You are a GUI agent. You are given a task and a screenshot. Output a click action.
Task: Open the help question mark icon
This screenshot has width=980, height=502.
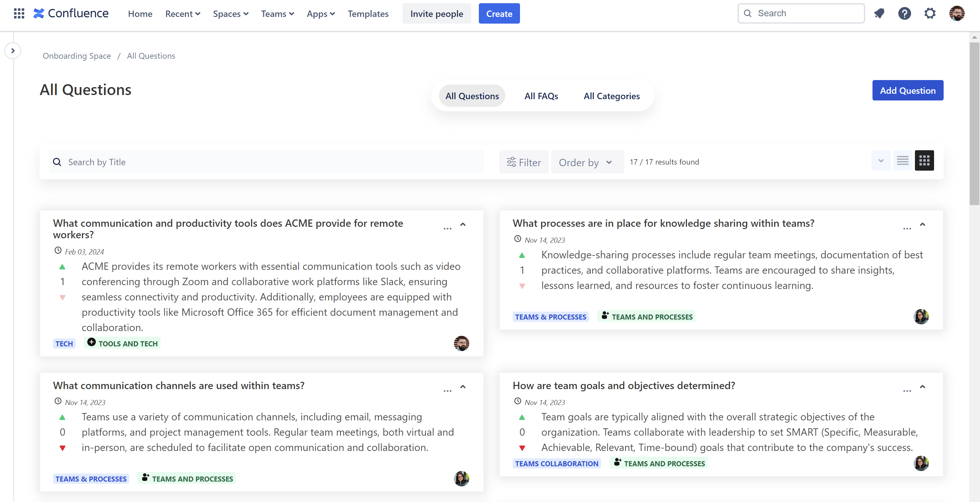coord(905,13)
